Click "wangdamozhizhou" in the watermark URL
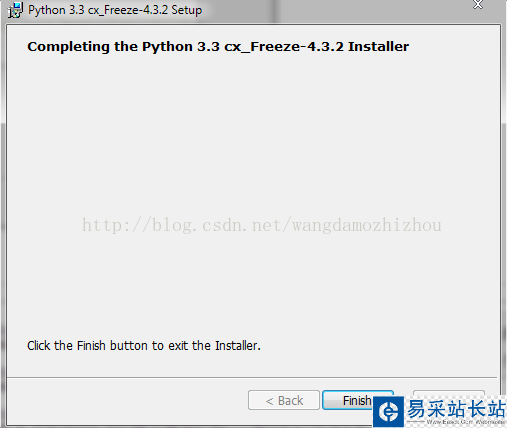507x428 pixels. [367, 225]
